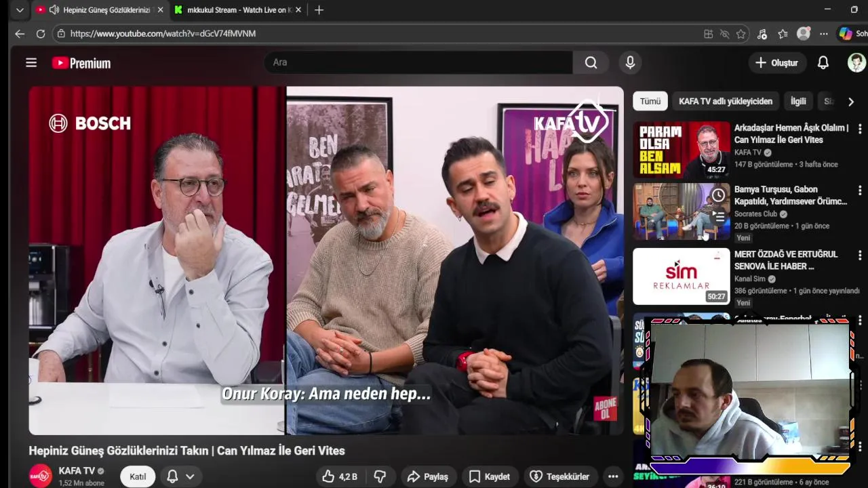Open the Kanal Sim channel link
This screenshot has width=868, height=488.
750,279
